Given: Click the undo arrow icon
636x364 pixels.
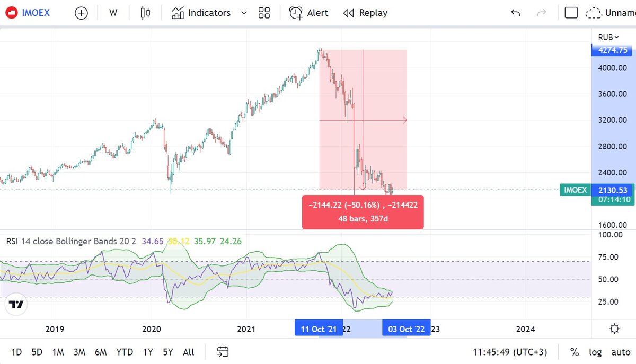Looking at the screenshot, I should pyautogui.click(x=515, y=12).
